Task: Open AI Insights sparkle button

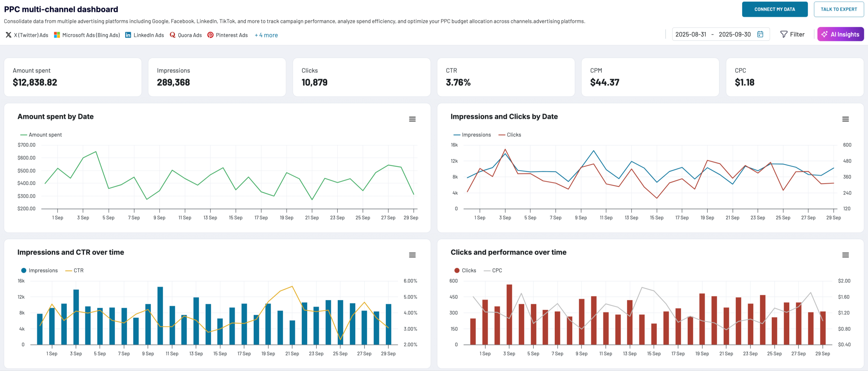Action: coord(840,34)
